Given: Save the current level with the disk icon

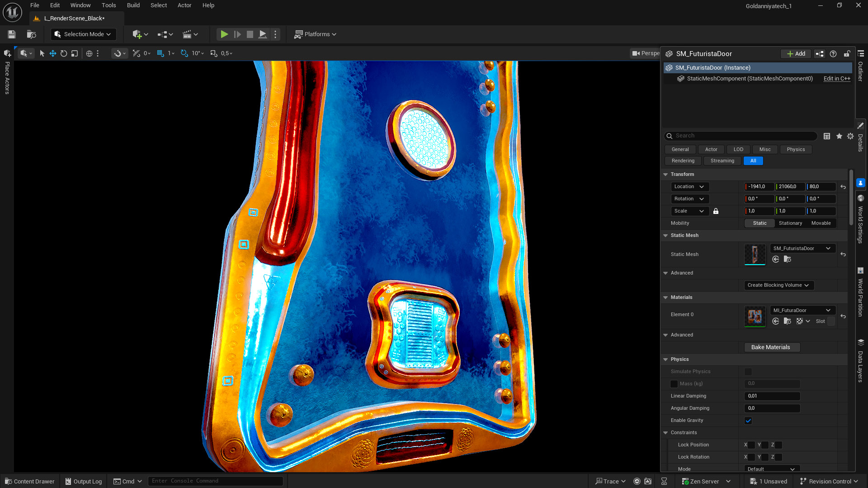Looking at the screenshot, I should [11, 34].
